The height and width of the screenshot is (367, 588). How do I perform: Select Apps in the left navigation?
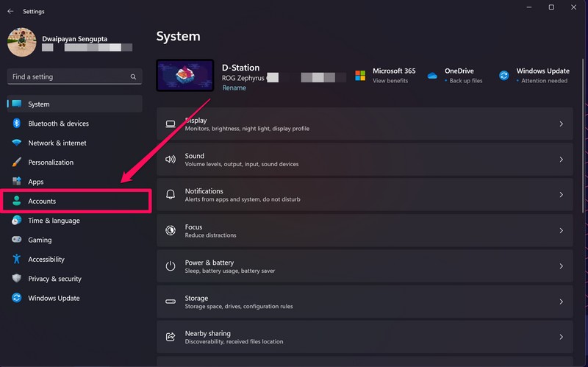tap(35, 182)
